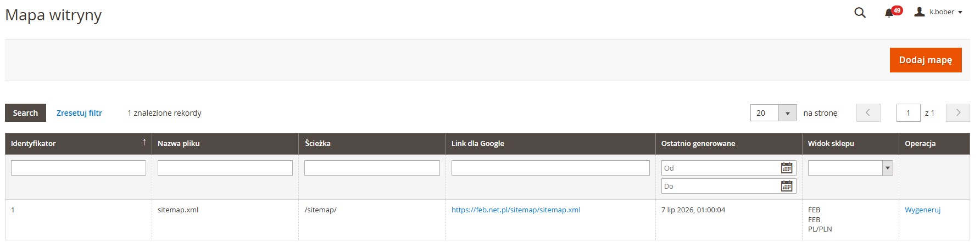Sort by Identyfikator column header

tap(79, 143)
